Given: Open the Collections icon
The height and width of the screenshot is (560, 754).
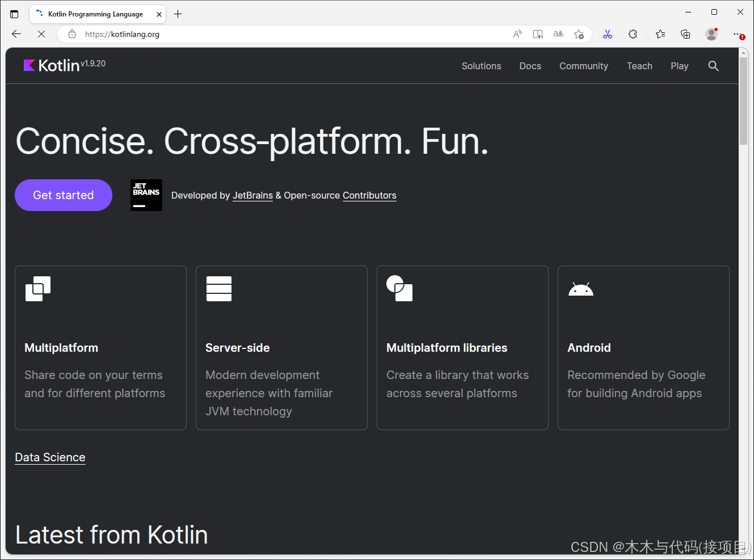Looking at the screenshot, I should [685, 34].
